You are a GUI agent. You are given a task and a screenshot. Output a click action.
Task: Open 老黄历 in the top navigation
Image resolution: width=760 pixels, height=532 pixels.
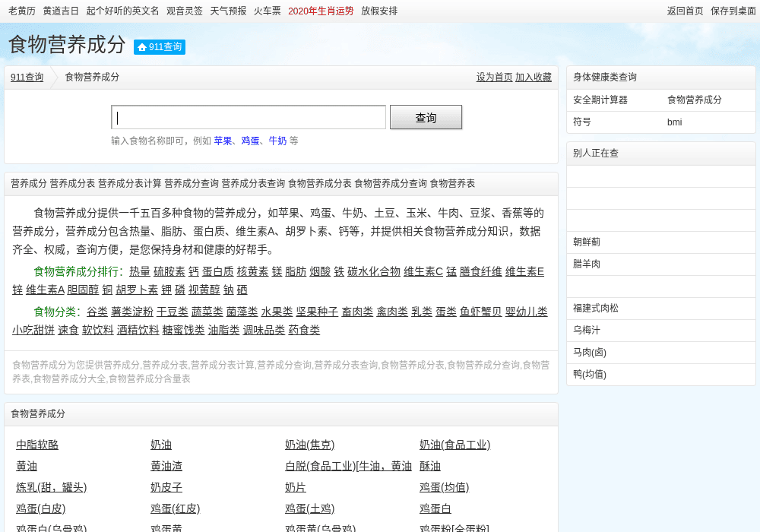coord(22,11)
